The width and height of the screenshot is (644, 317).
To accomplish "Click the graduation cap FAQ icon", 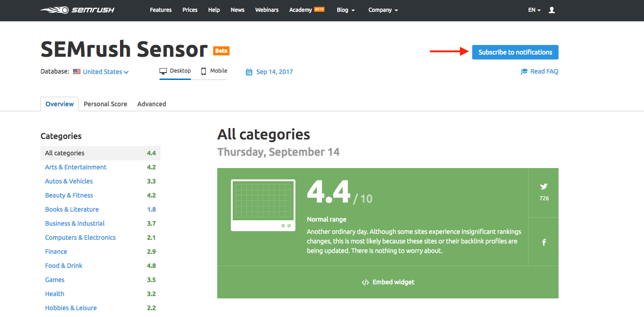I will 524,72.
